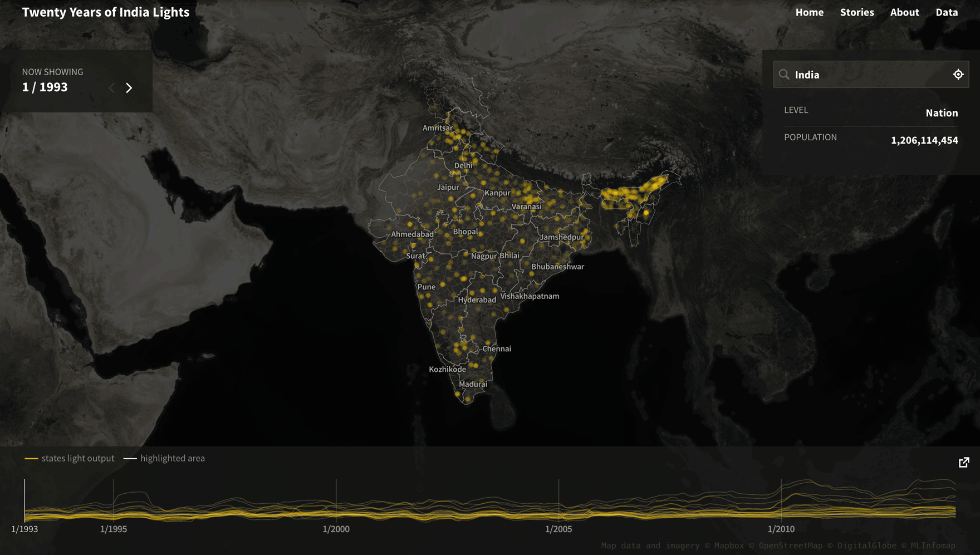Click the population value 1,206,114,454
Image resolution: width=980 pixels, height=555 pixels.
coord(924,140)
